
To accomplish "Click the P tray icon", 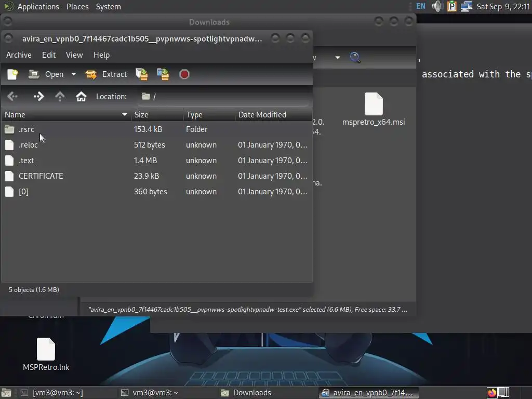I will 452,6.
